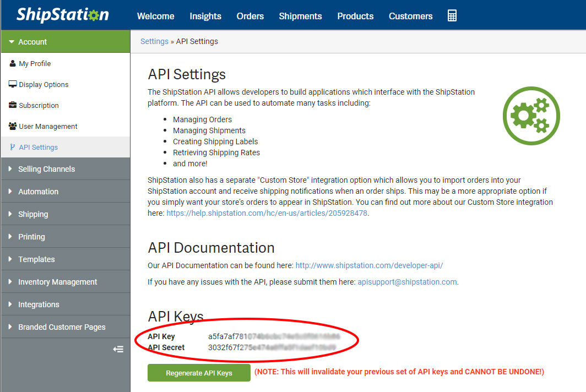The width and height of the screenshot is (586, 392).
Task: Click the 'and more!' bullet text
Action: 190,164
